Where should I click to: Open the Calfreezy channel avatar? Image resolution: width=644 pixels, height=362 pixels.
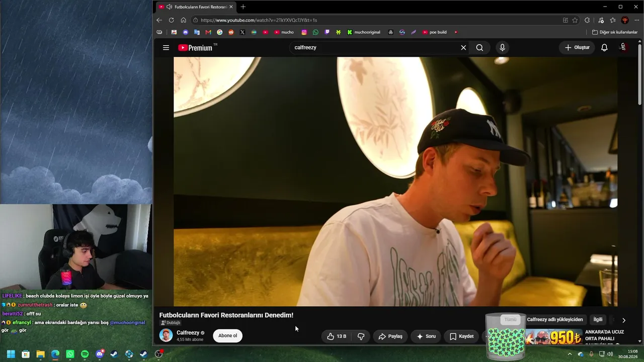[x=166, y=335]
